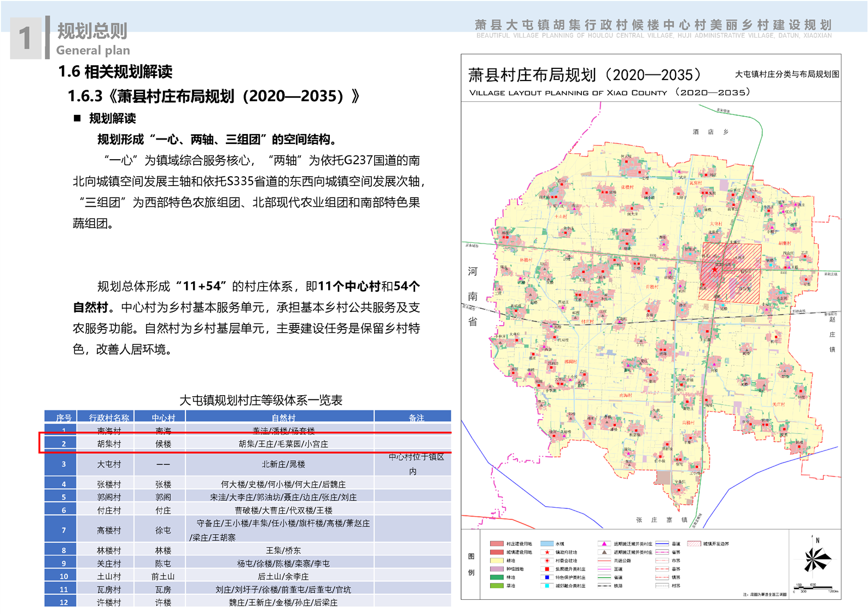Image resolution: width=868 pixels, height=614 pixels.
Task: Click the red square 集聚提升类村庄 legend icon
Action: point(547,569)
